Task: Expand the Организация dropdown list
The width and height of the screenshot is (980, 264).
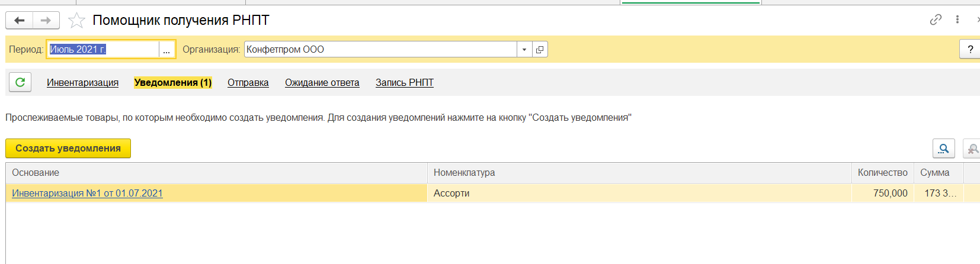Action: click(524, 50)
